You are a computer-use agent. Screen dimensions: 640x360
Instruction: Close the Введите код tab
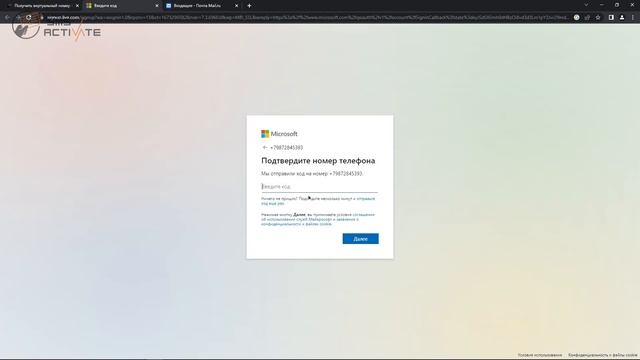(x=157, y=6)
